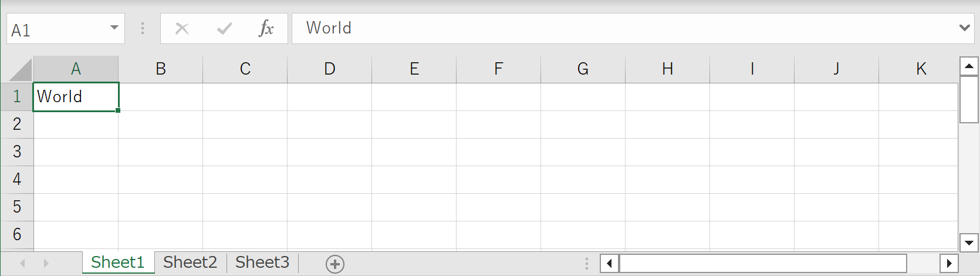Screen dimensions: 980x276
Task: Switch to the Sheet3 tab
Action: (x=262, y=262)
